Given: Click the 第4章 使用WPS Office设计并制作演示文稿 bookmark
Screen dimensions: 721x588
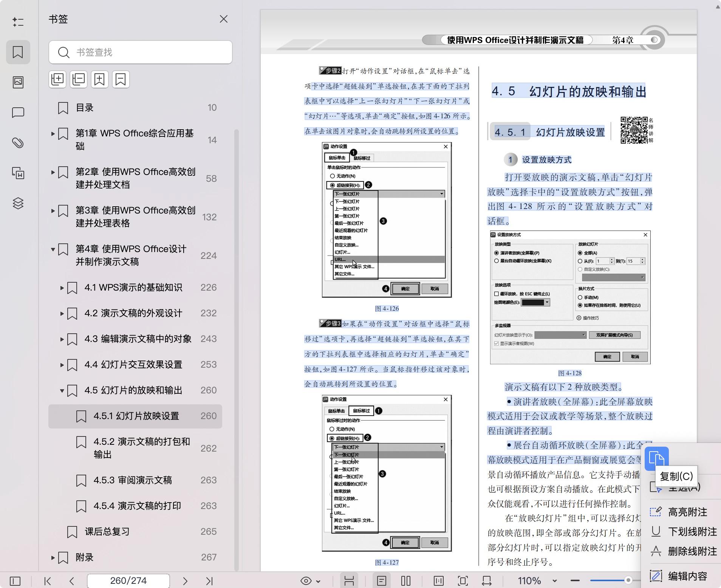Looking at the screenshot, I should click(x=135, y=255).
